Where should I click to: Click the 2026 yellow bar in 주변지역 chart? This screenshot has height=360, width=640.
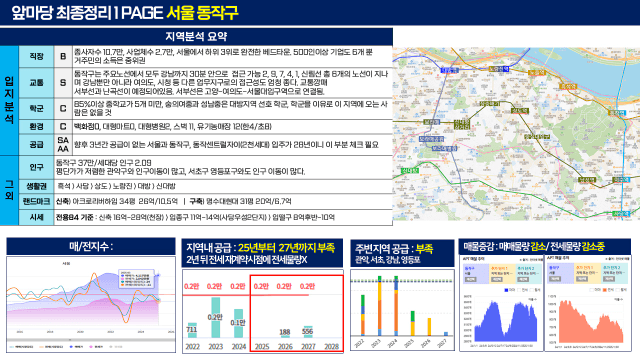coord(429,327)
